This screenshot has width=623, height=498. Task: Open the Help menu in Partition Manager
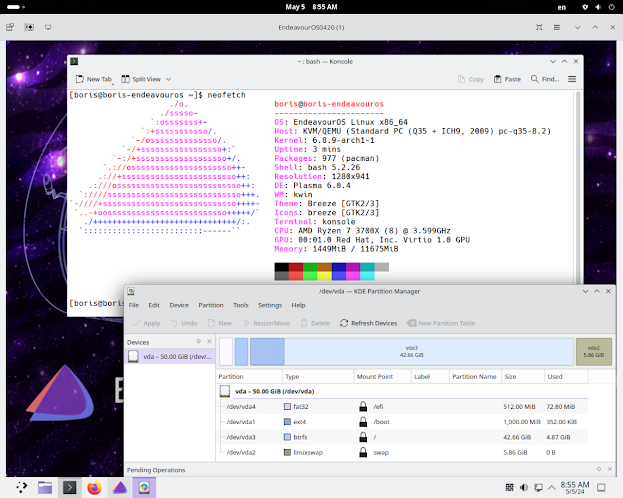[298, 305]
